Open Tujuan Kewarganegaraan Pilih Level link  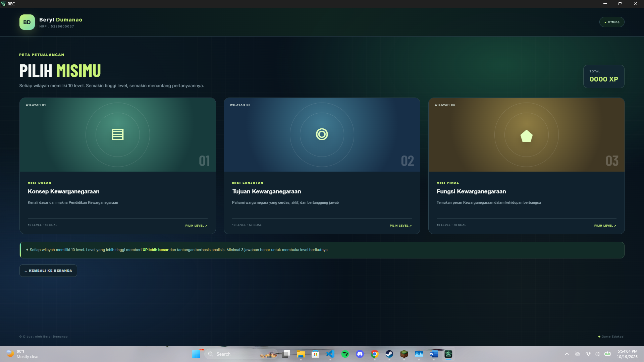click(x=400, y=226)
